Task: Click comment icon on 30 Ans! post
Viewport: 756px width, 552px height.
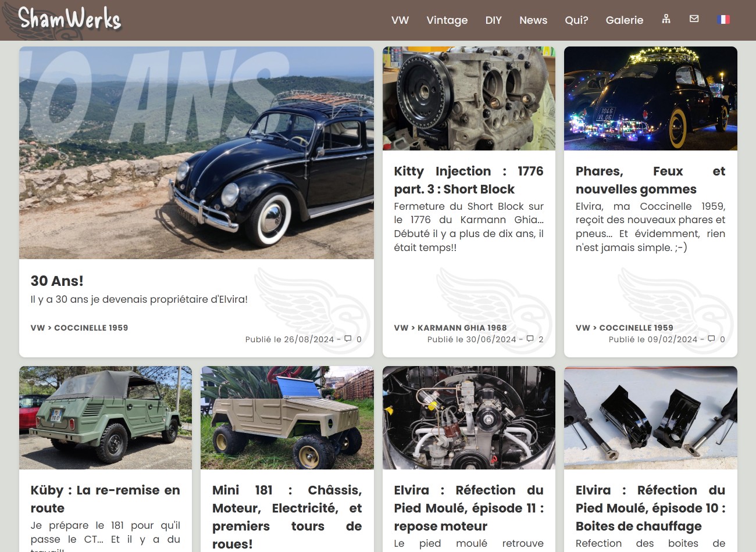Action: [x=348, y=339]
